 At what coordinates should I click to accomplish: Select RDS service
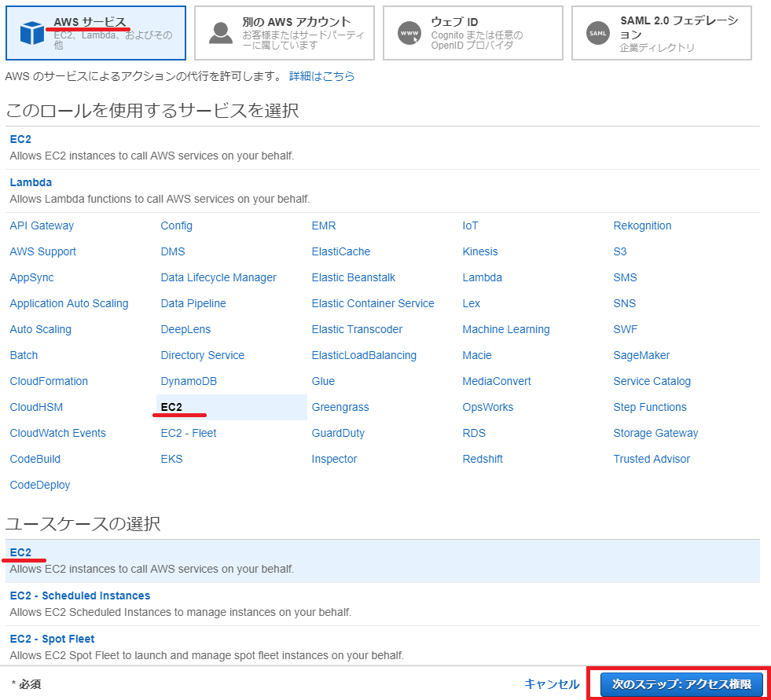(474, 433)
